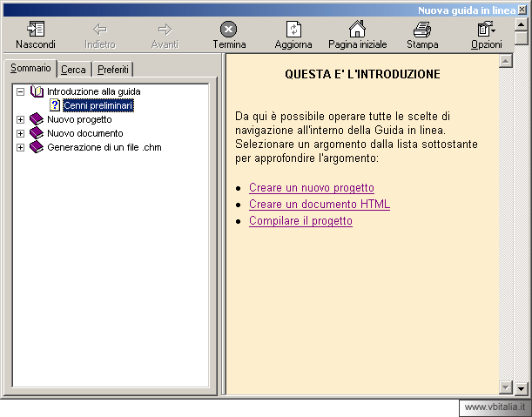Select the Cenni preliminari topic
The image size is (532, 417).
(x=98, y=105)
